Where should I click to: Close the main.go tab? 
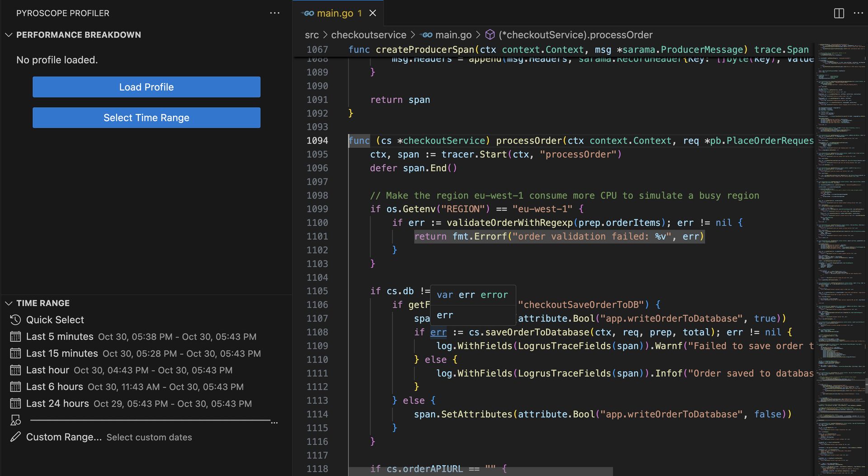[x=373, y=13]
